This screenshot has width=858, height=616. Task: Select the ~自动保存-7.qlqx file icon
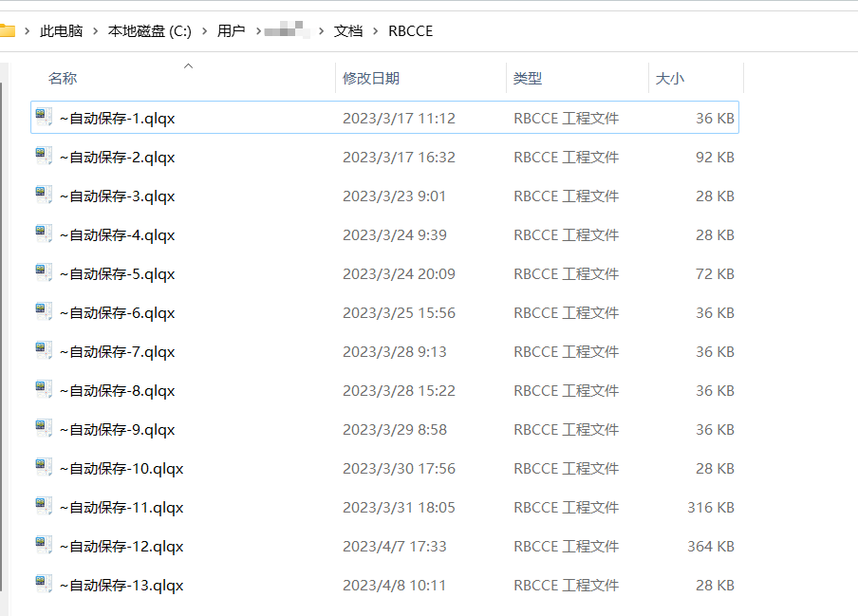pyautogui.click(x=42, y=351)
